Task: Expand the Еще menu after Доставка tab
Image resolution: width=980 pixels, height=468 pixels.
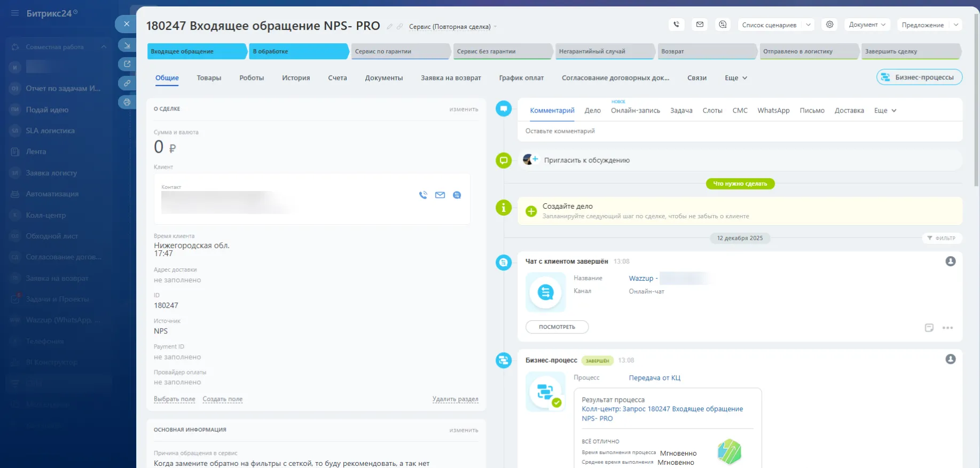Action: point(885,110)
